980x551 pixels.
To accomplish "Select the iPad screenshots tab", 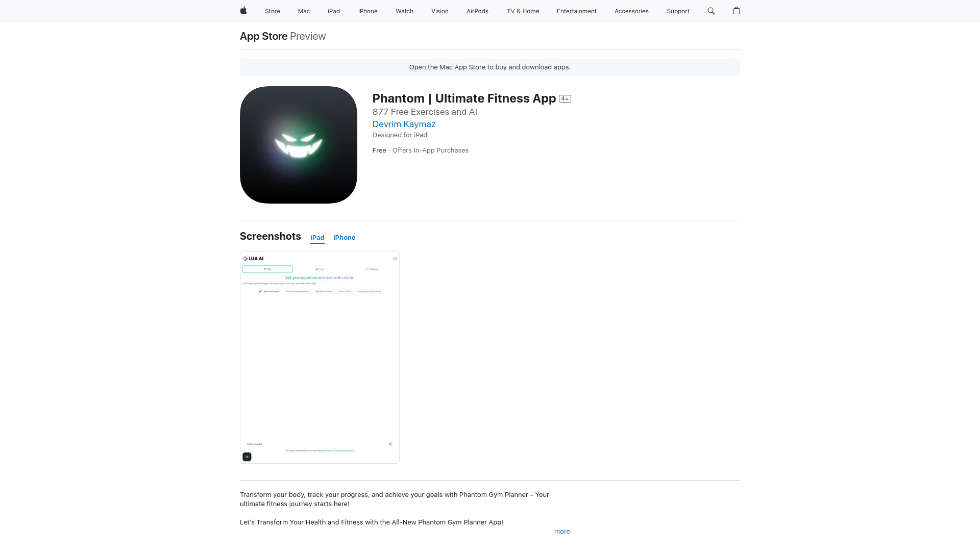I will 317,237.
